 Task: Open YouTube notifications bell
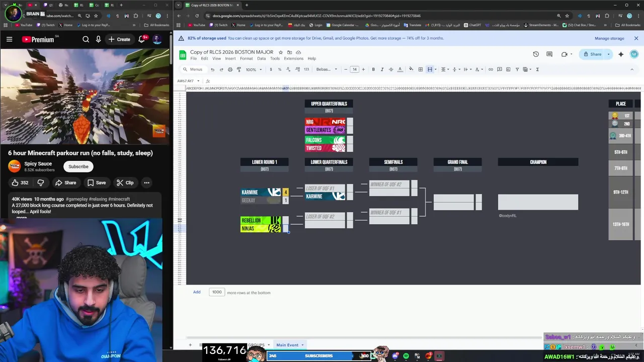[142, 39]
